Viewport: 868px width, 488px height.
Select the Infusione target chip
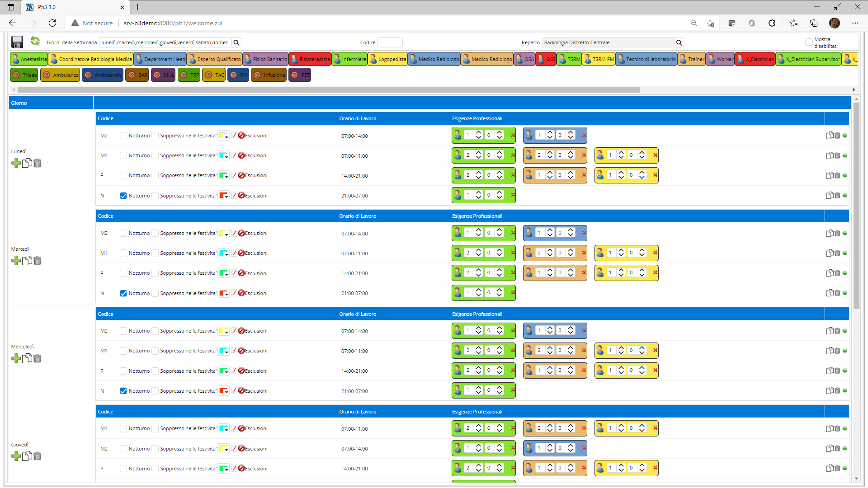click(269, 75)
